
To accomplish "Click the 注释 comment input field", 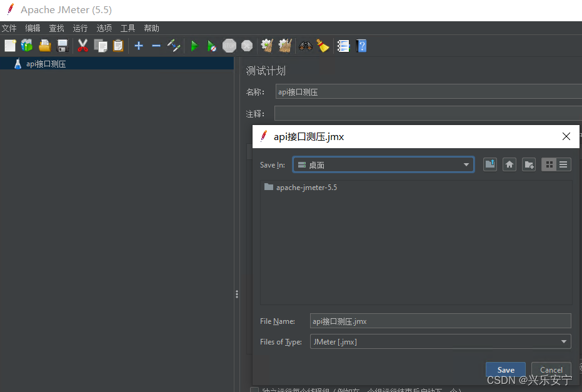I will (x=428, y=113).
